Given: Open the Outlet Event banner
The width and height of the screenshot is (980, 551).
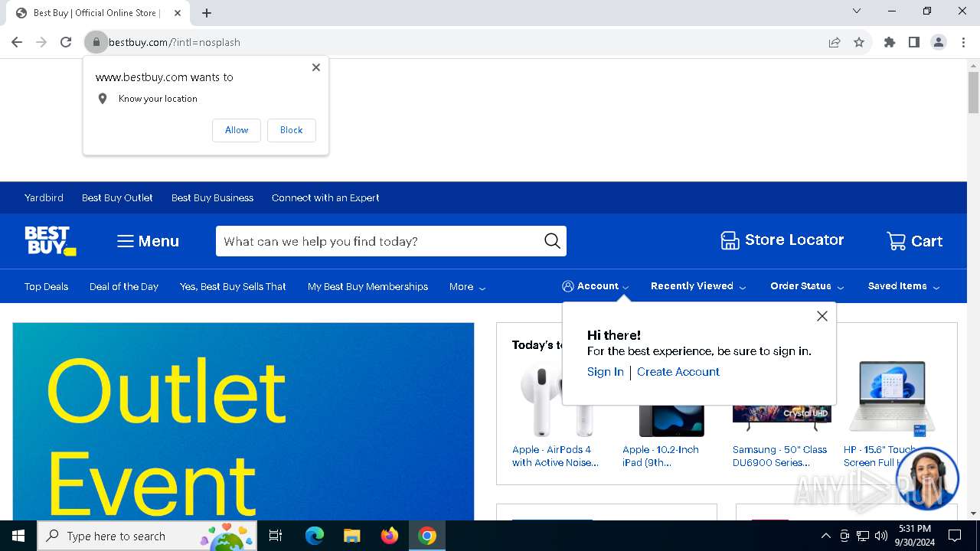Looking at the screenshot, I should pos(243,421).
